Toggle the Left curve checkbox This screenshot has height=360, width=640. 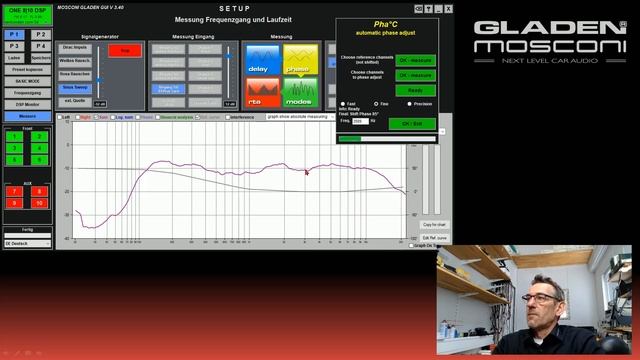(60, 117)
